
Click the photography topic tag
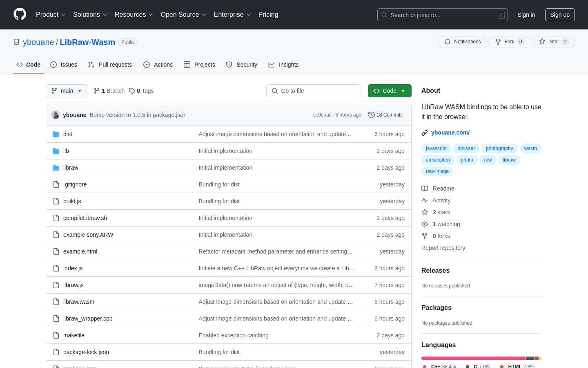tap(499, 148)
